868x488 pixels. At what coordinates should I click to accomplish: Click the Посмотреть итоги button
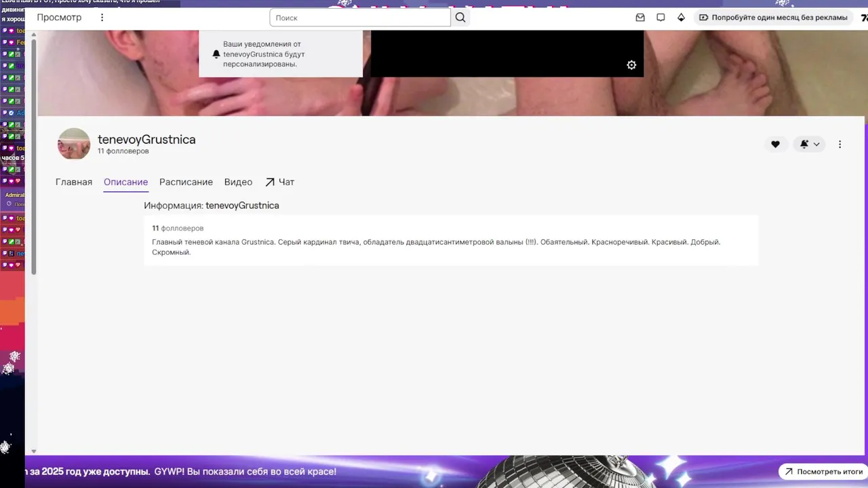click(x=823, y=472)
